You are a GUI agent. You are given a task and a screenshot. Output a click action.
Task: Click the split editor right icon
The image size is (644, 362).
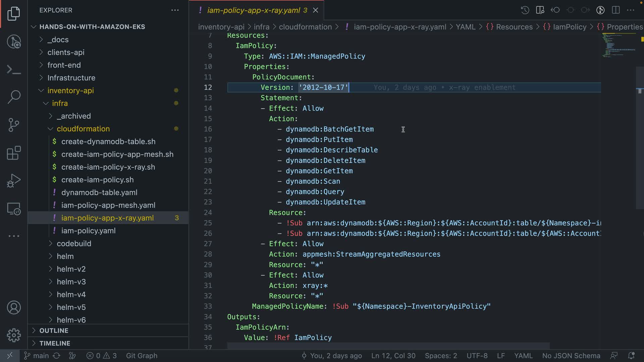616,10
